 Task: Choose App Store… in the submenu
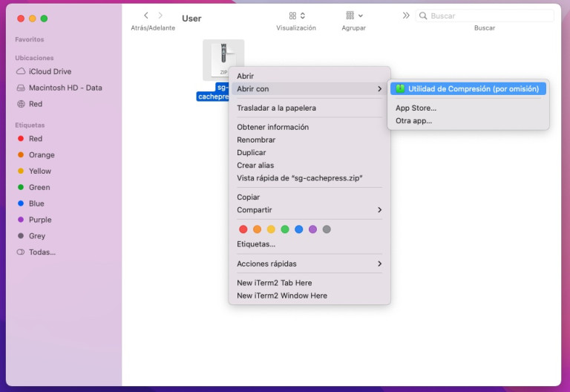[x=468, y=108]
